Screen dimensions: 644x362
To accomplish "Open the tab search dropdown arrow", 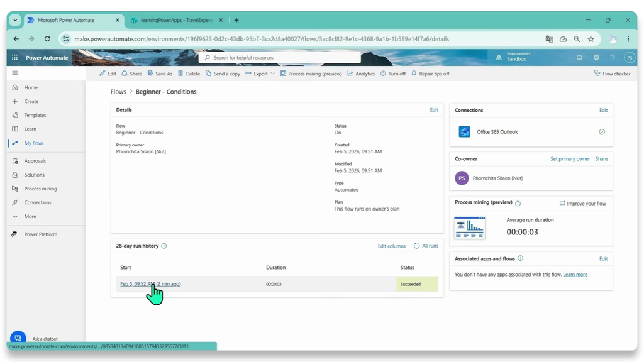I will (x=15, y=20).
